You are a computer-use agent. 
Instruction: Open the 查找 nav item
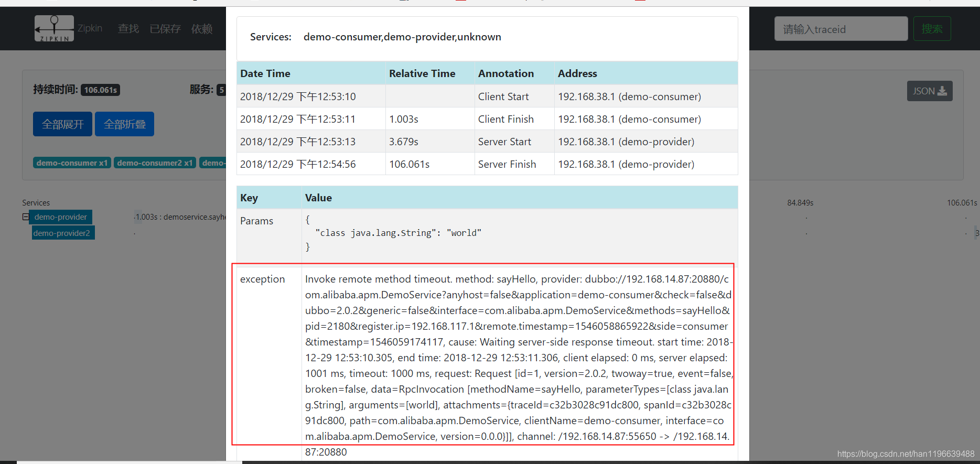[x=128, y=29]
